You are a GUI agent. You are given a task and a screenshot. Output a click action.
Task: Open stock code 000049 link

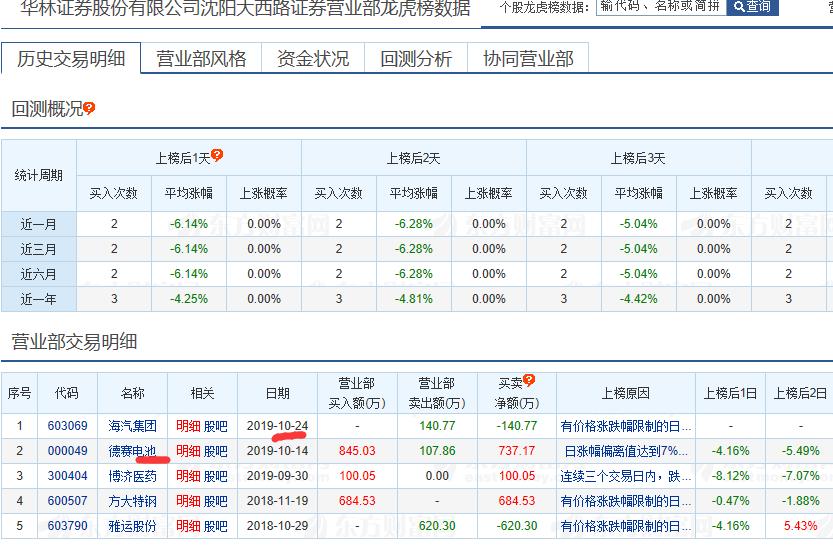tap(67, 451)
